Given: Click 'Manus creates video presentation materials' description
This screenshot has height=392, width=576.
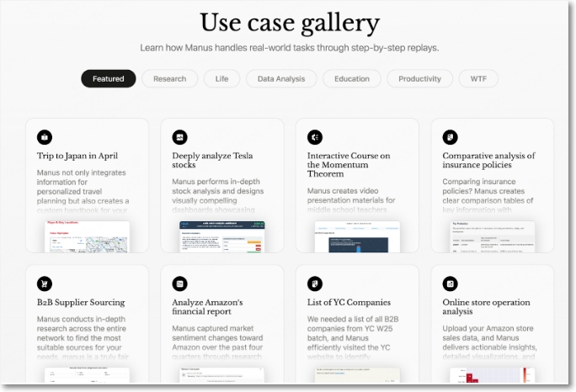Looking at the screenshot, I should (x=351, y=200).
